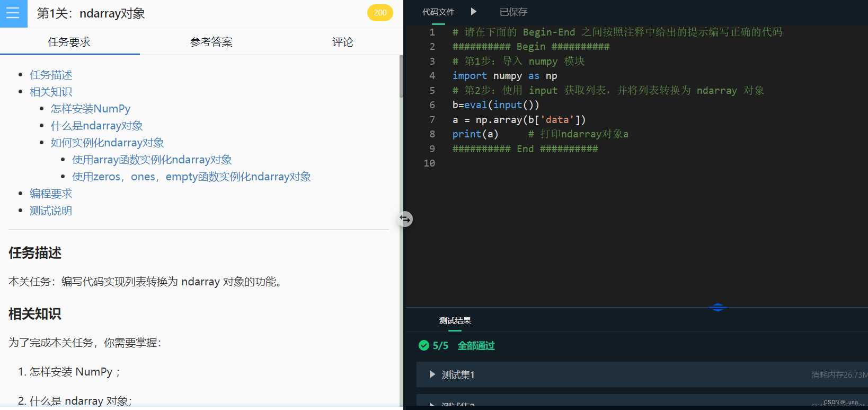Screen dimensions: 868x410
Task: Click the 消耗内存26.73M text
Action: (839, 375)
